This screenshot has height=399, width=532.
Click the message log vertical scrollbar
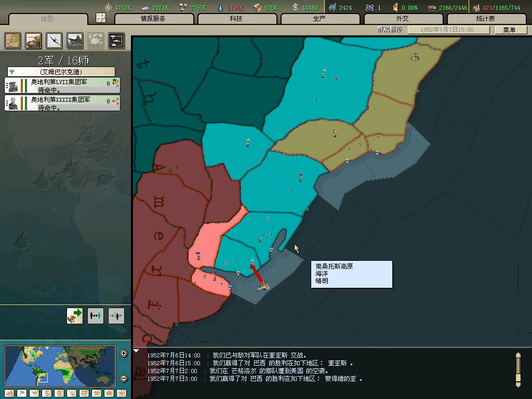518,370
